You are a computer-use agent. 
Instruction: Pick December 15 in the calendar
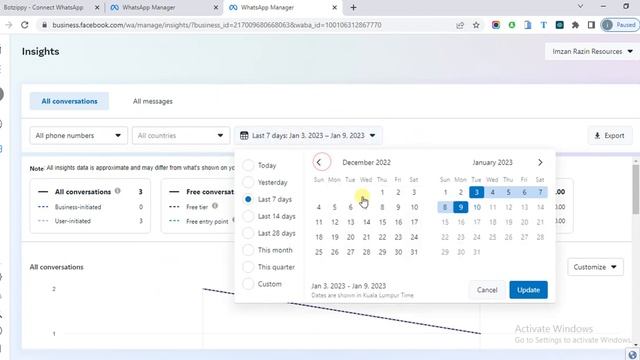tap(382, 222)
